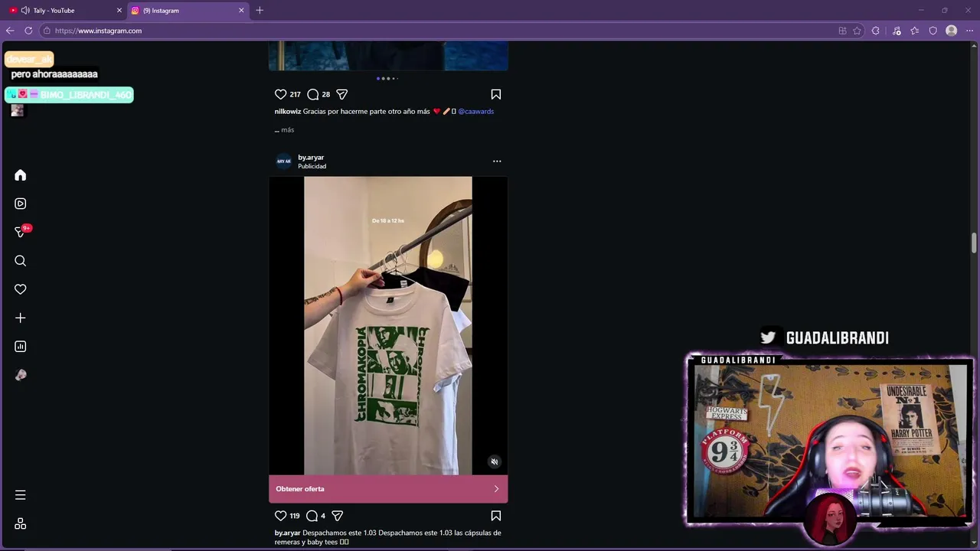The height and width of the screenshot is (551, 980).
Task: Open a new browser tab
Action: (x=260, y=11)
